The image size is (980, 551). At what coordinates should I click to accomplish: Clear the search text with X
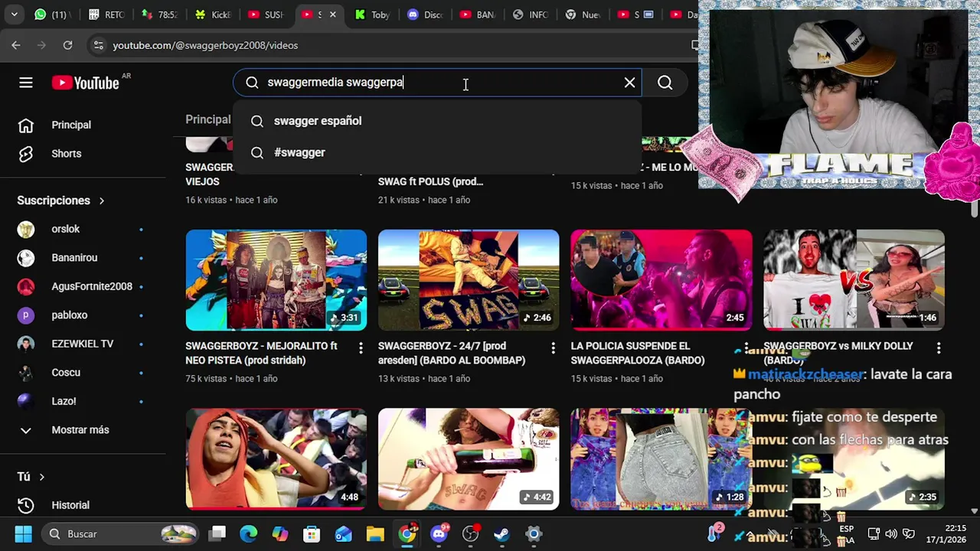pos(629,83)
